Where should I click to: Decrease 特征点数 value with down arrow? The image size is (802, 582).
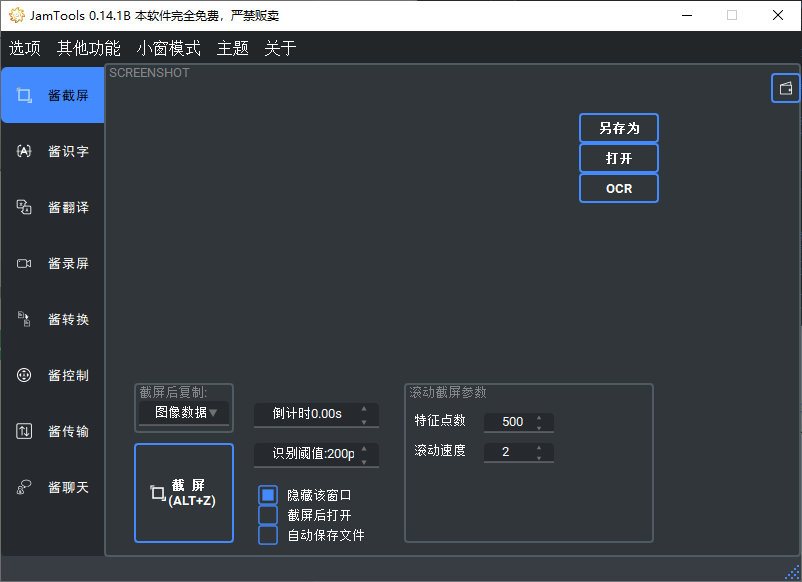[x=539, y=428]
